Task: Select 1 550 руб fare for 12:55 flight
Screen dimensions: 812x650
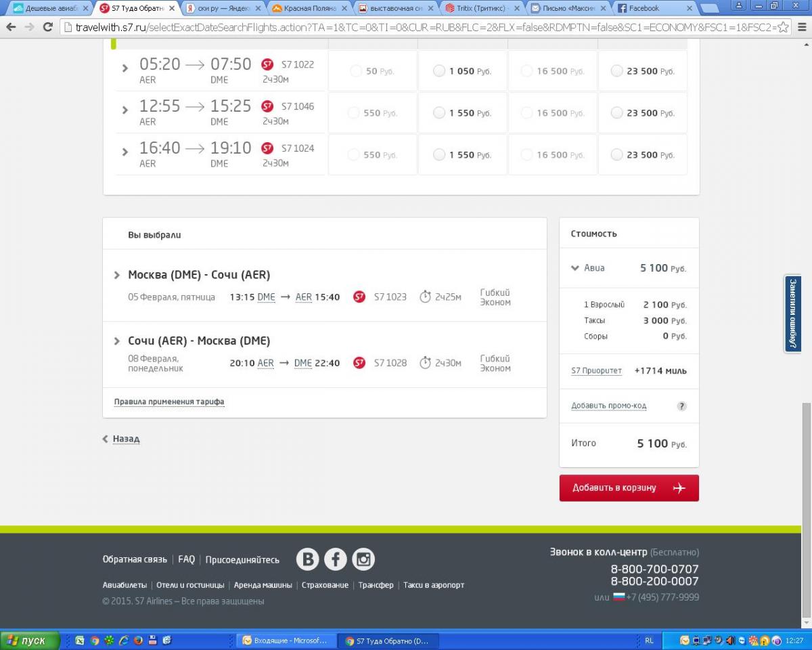Action: (x=439, y=113)
